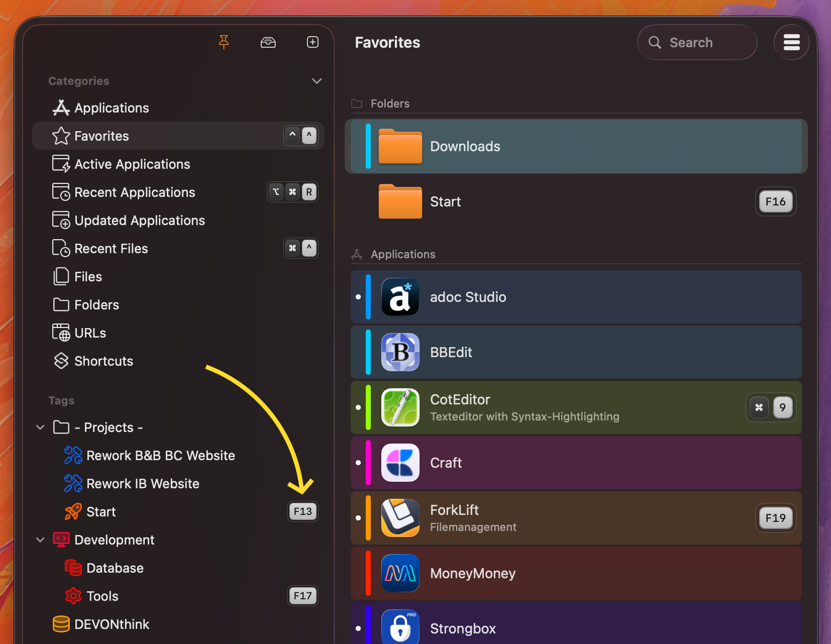Select Recent Applications category

tap(135, 192)
